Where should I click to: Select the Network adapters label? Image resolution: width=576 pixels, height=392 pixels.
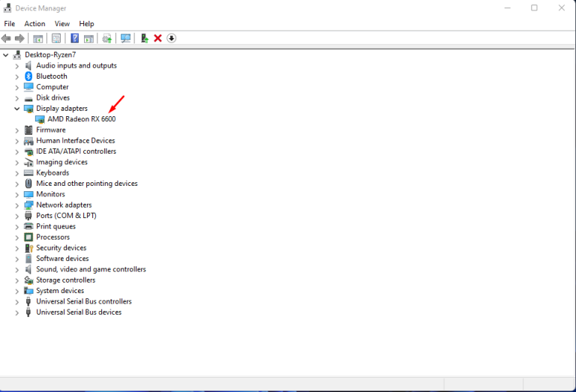[64, 205]
